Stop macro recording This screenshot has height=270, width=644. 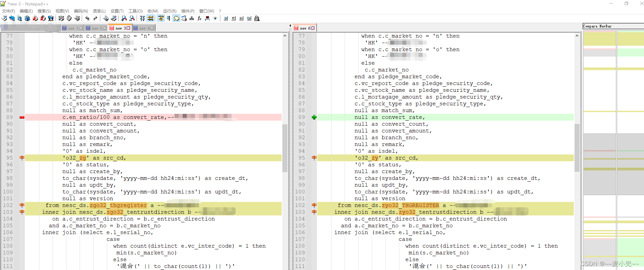234,18
